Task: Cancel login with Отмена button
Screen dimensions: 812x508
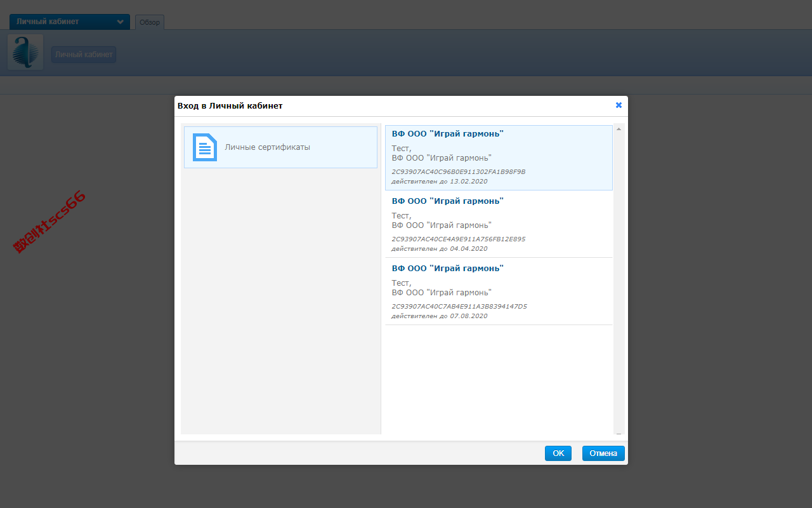Action: pyautogui.click(x=603, y=453)
